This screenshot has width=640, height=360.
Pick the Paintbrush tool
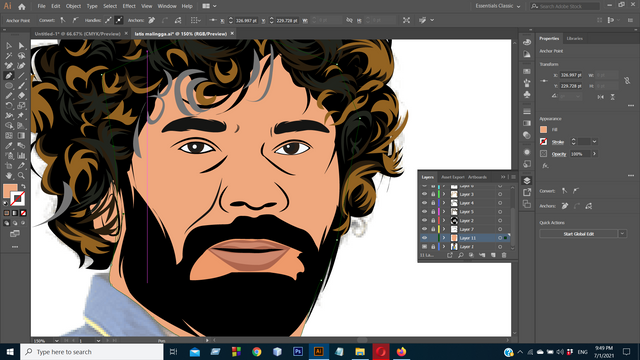pos(21,86)
